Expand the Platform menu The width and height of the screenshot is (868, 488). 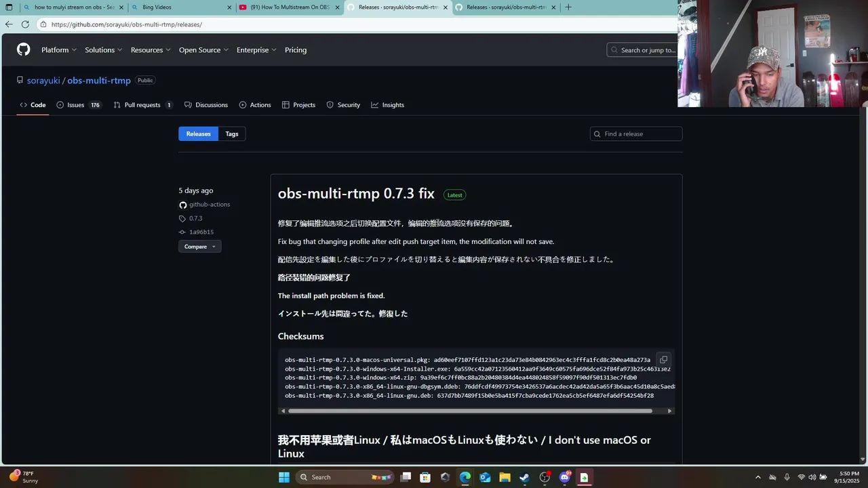tap(59, 50)
